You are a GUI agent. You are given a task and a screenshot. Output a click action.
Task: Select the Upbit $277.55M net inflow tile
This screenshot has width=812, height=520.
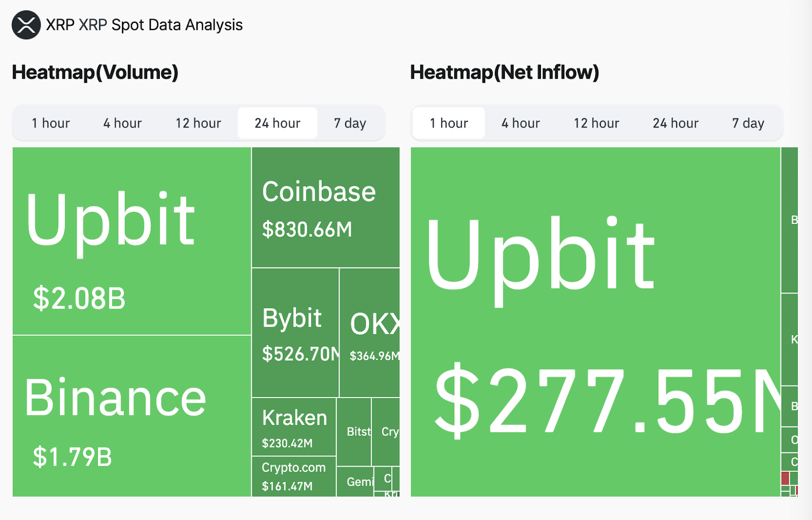tap(595, 322)
